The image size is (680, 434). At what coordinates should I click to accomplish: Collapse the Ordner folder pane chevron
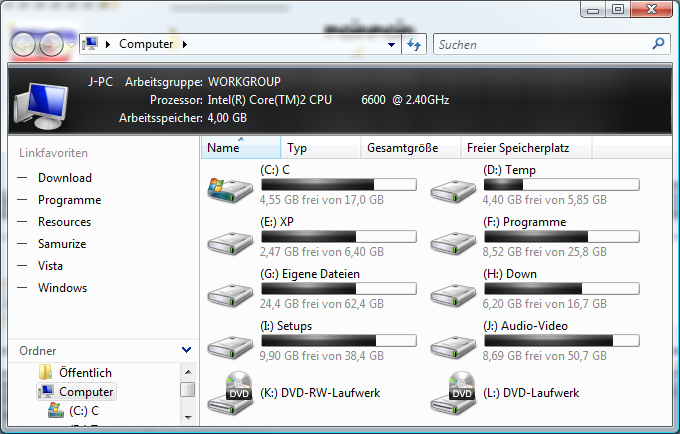pyautogui.click(x=186, y=350)
